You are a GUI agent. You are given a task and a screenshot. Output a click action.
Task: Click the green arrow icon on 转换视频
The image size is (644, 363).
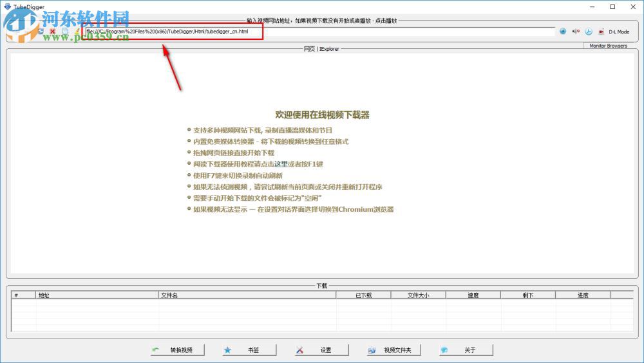pyautogui.click(x=156, y=350)
